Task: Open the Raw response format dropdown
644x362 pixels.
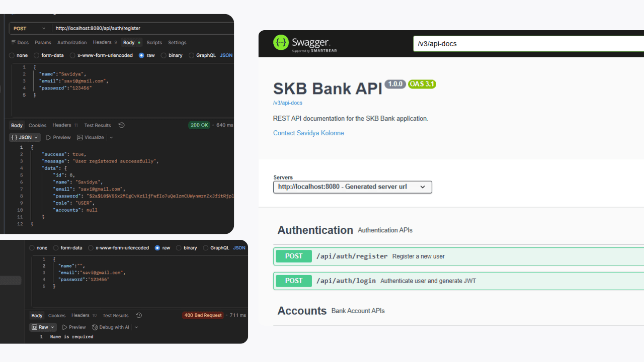Action: pos(43,327)
